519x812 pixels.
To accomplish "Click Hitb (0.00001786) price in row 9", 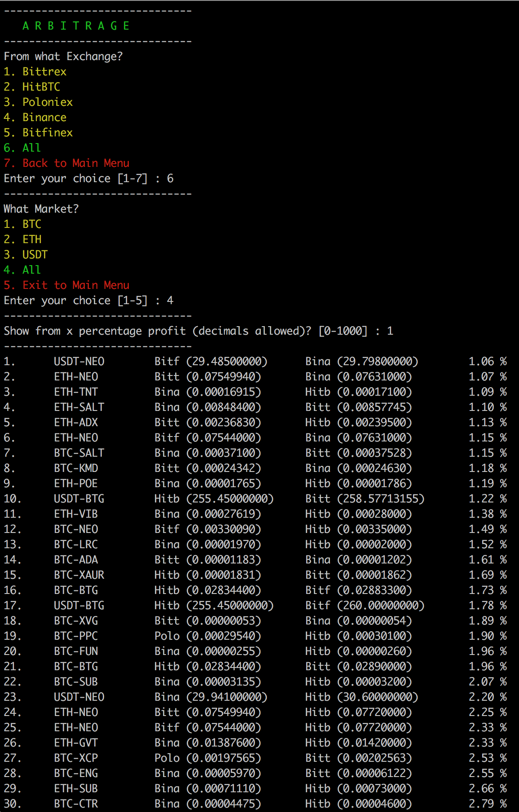I will (x=359, y=484).
